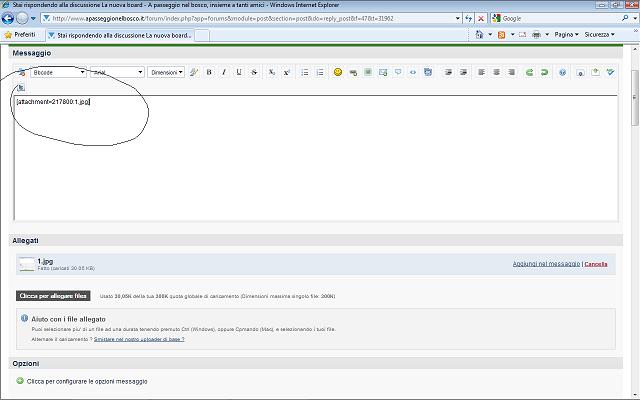The height and width of the screenshot is (400, 640).
Task: Click Aggiungi nel messaggio link
Action: tap(546, 264)
